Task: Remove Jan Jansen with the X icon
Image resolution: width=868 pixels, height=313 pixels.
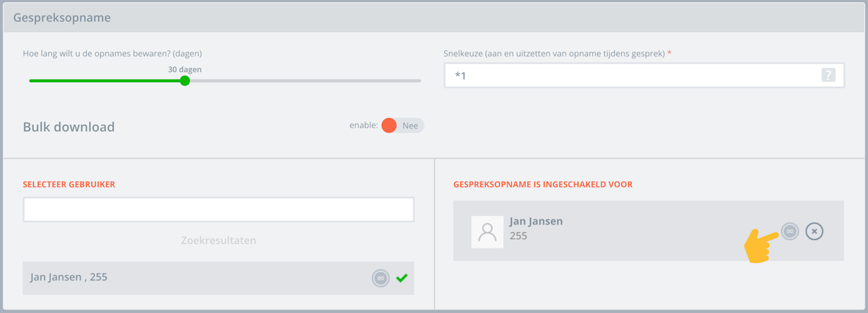Action: pos(814,232)
